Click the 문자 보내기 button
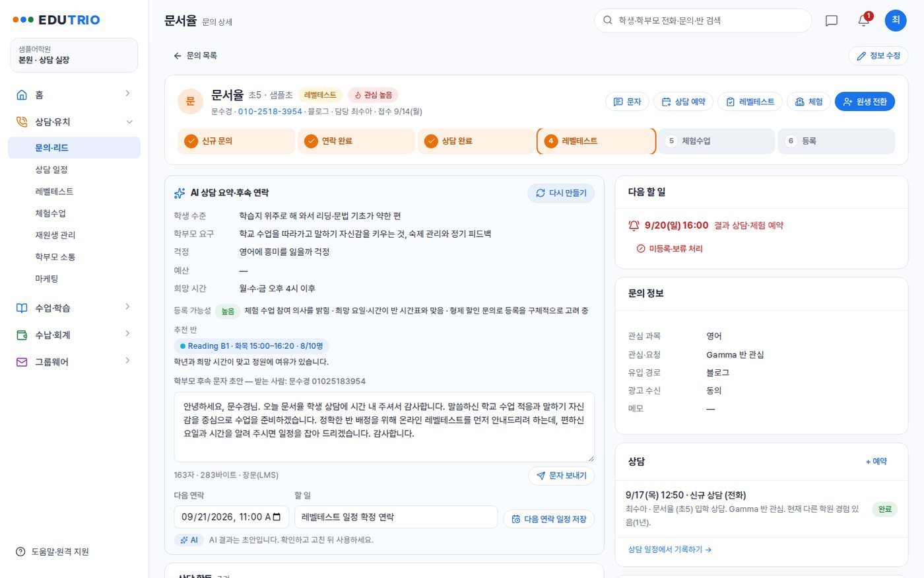Viewport: 924px width, 578px height. 561,476
